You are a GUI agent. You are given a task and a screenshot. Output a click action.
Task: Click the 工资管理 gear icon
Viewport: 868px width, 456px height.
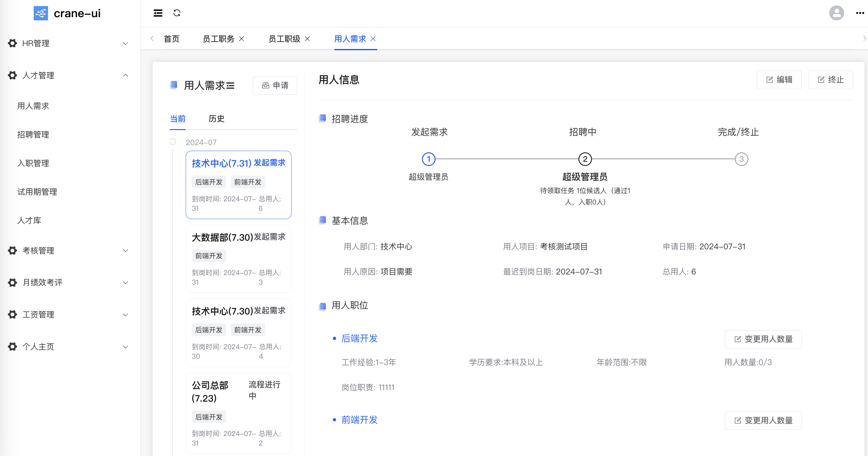[12, 314]
